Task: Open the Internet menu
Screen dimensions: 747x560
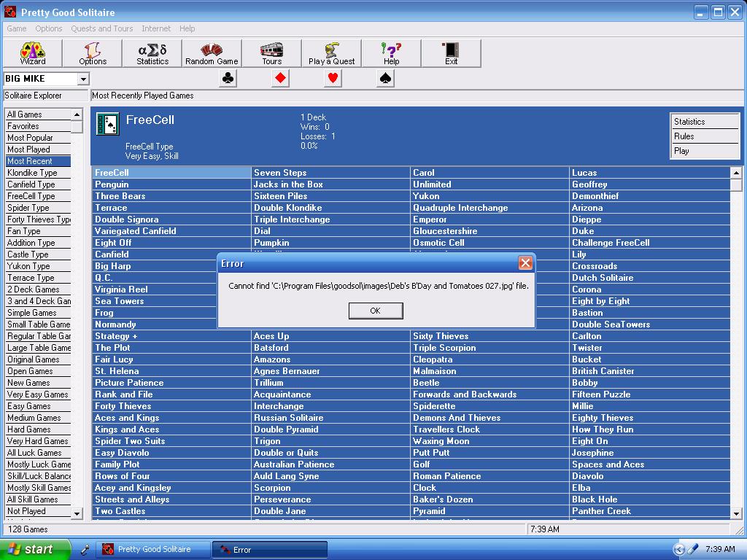Action: tap(156, 28)
